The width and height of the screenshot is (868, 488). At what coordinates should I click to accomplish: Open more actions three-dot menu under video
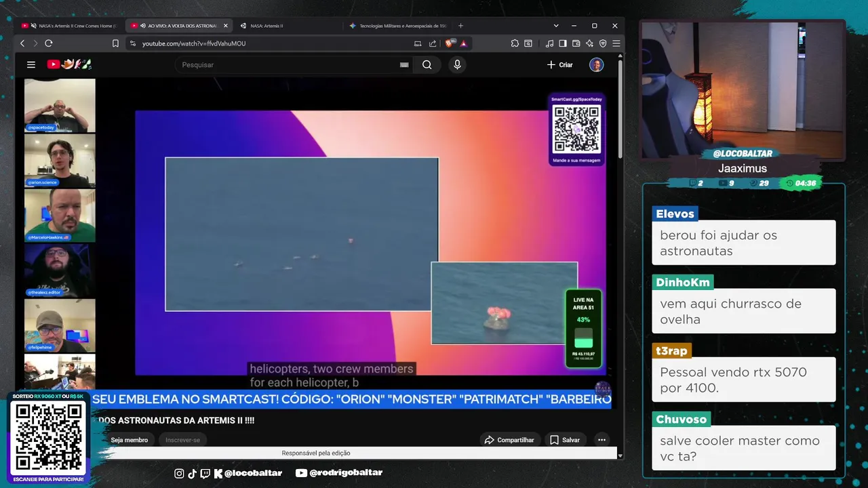click(601, 440)
